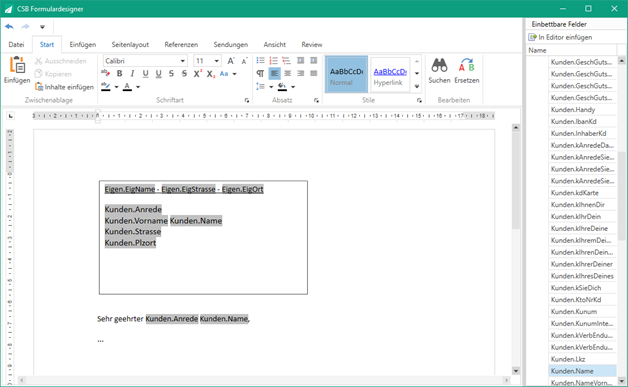This screenshot has width=628, height=387.
Task: Toggle double strikethrough
Action: pos(184,73)
